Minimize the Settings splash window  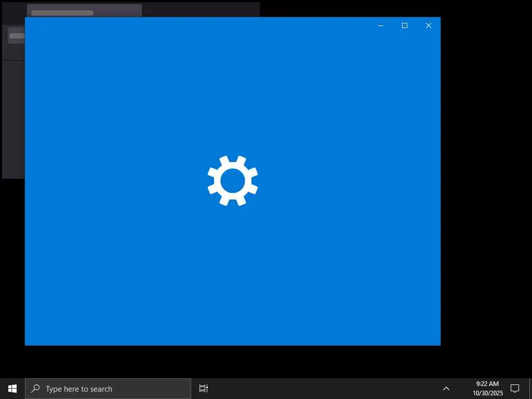(x=381, y=26)
